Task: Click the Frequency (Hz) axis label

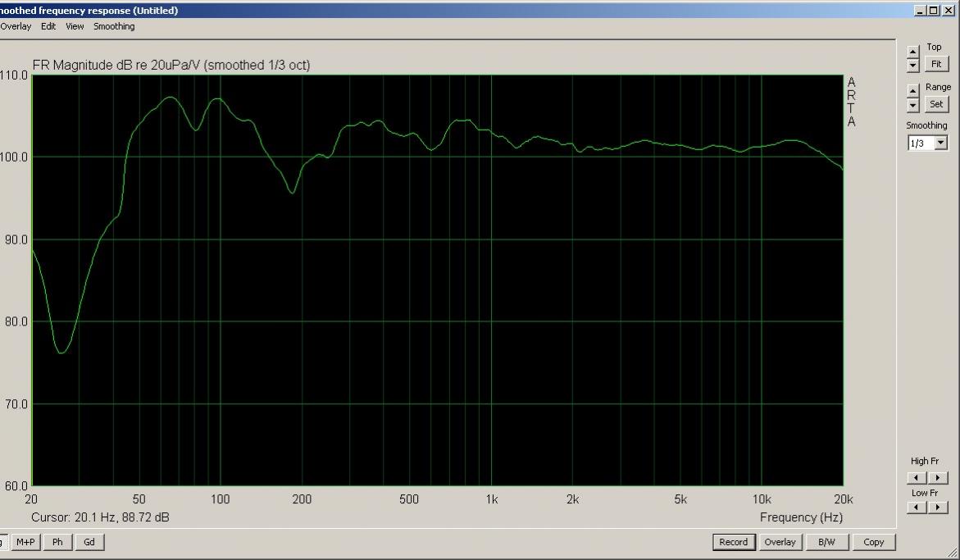Action: click(802, 517)
